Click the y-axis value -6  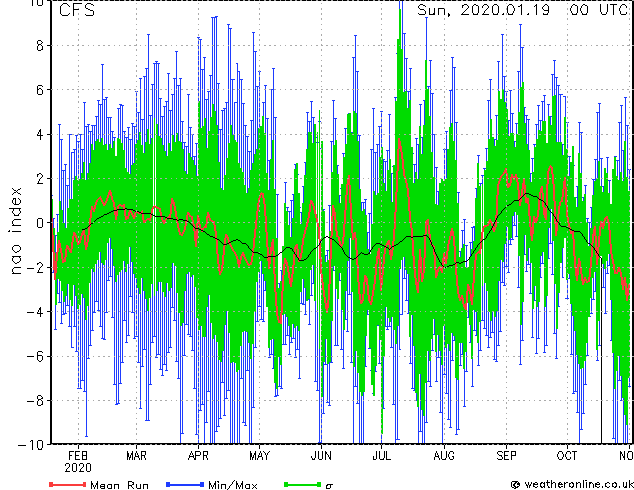35,356
